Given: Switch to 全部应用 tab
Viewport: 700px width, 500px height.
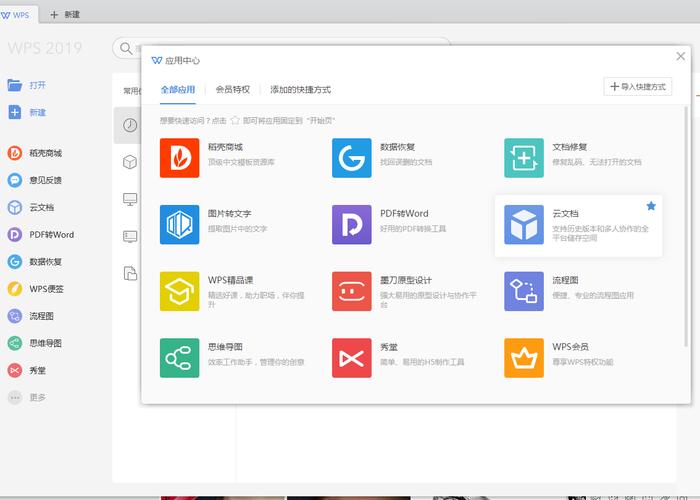Looking at the screenshot, I should point(178,90).
